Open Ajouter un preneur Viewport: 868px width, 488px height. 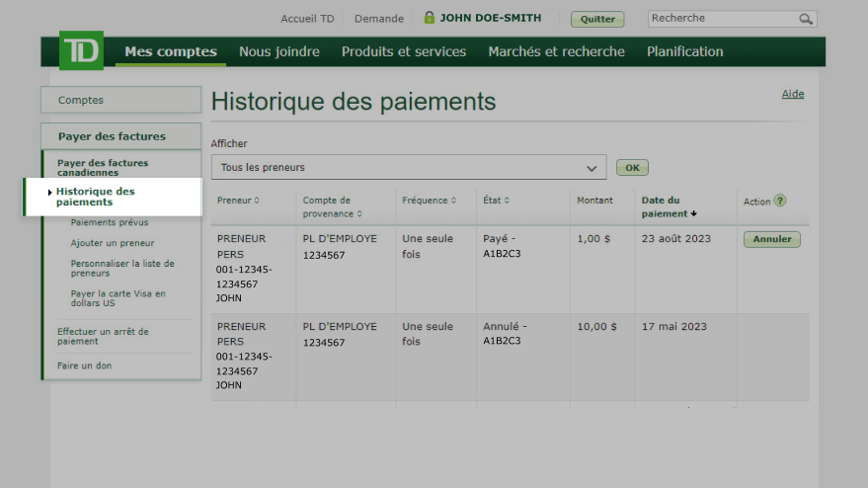click(113, 243)
